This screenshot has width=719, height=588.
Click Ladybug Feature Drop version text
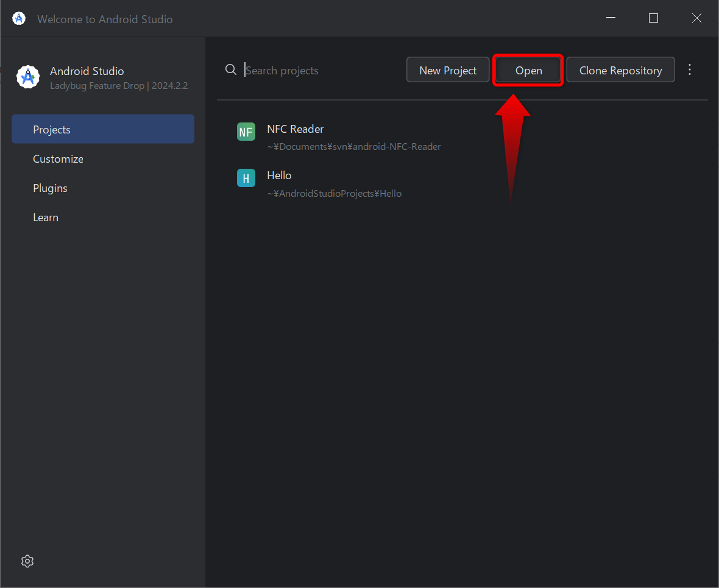[119, 86]
